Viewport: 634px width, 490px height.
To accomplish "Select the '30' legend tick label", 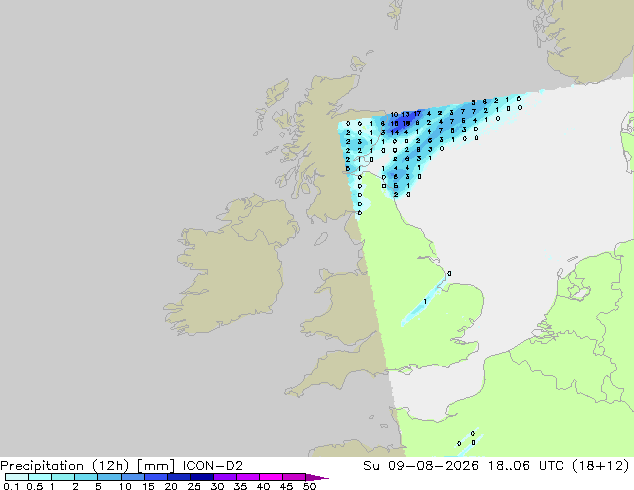I will [217, 486].
